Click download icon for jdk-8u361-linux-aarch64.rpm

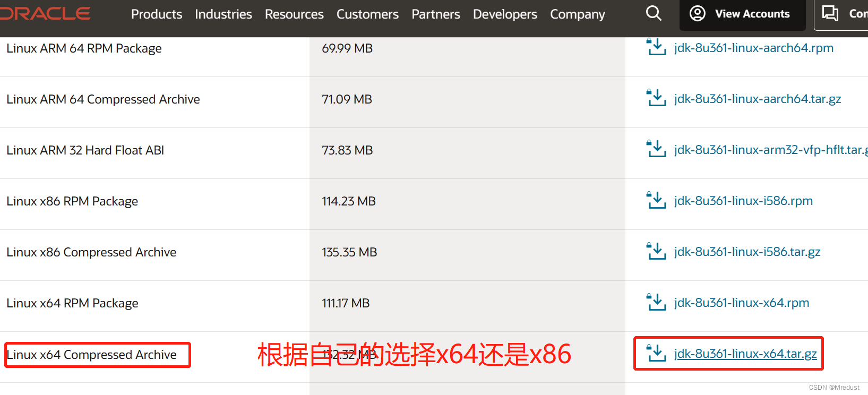(x=656, y=47)
